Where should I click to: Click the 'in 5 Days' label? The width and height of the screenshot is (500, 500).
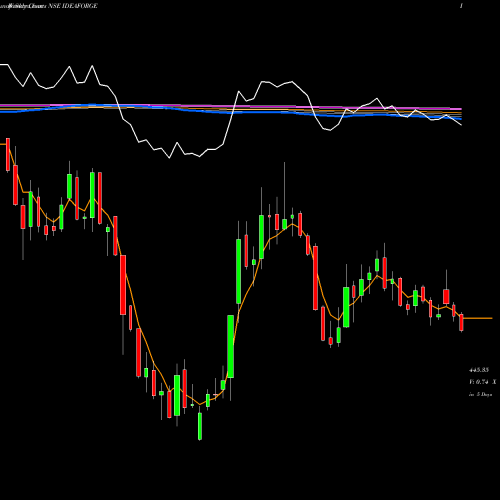(x=480, y=394)
